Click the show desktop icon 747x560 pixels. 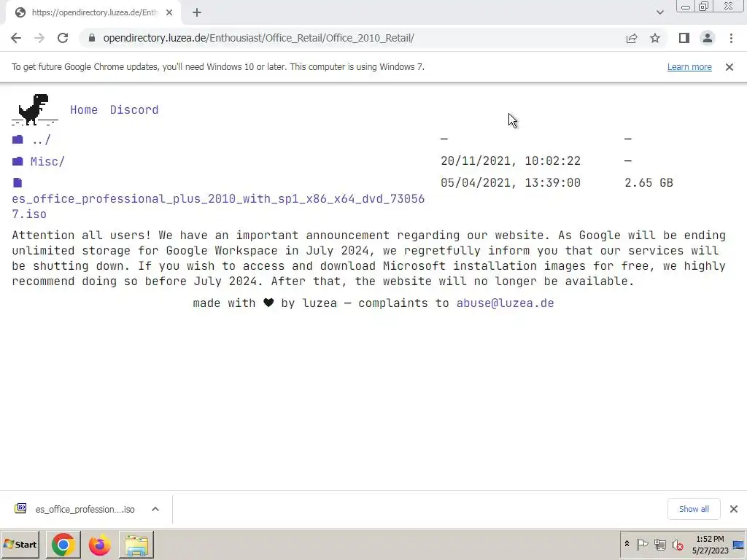click(x=739, y=545)
